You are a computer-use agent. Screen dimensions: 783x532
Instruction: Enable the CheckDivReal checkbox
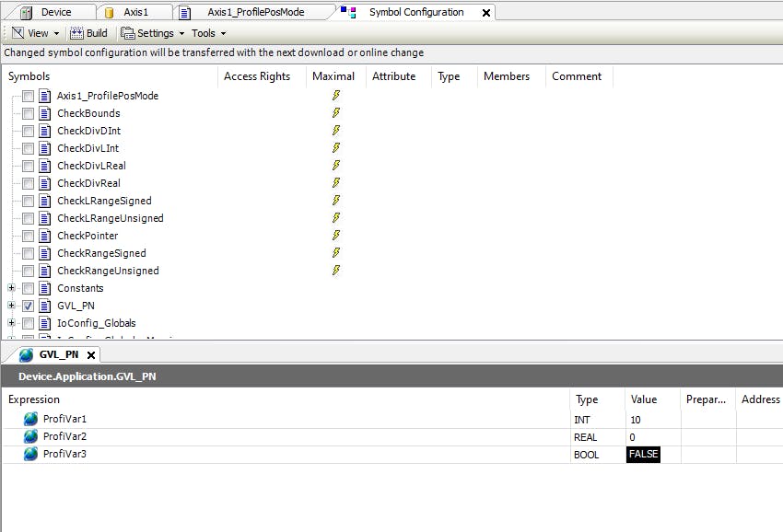[29, 183]
